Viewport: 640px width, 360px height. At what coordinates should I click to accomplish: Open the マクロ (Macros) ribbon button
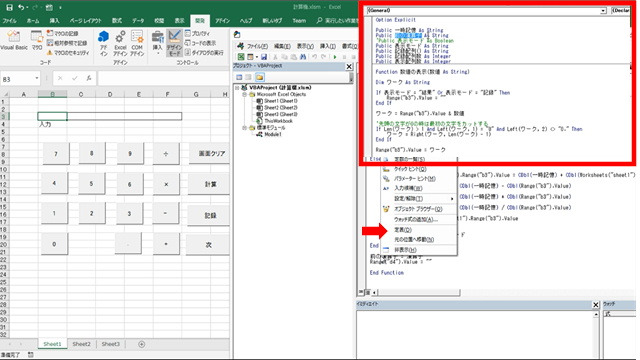37,41
